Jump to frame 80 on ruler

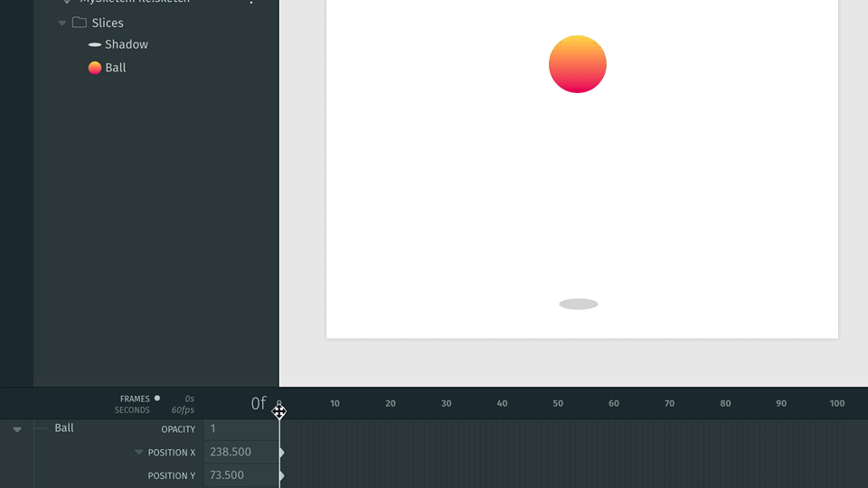click(x=725, y=403)
